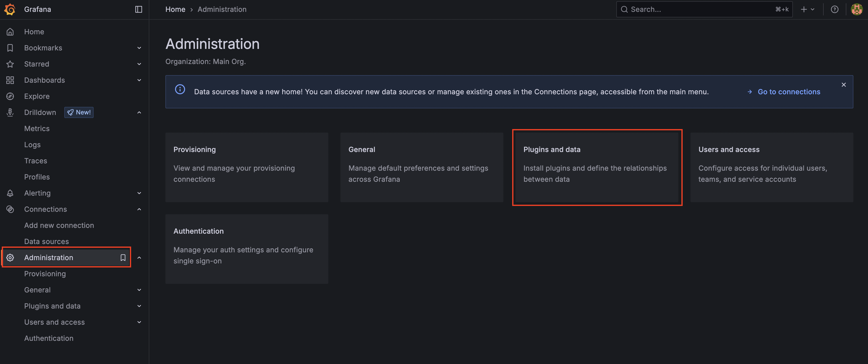Click the search magnifier icon
Screen dimensions: 868x364
pos(624,9)
